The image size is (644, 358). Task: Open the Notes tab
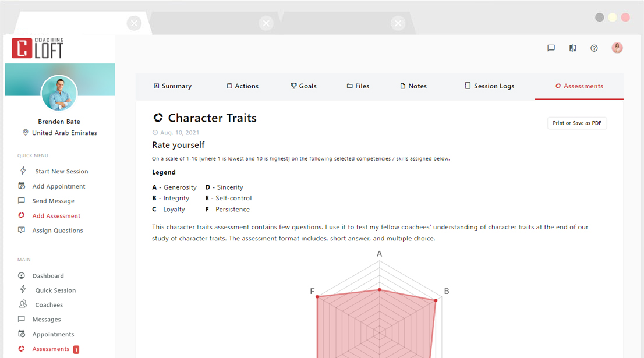tap(413, 86)
